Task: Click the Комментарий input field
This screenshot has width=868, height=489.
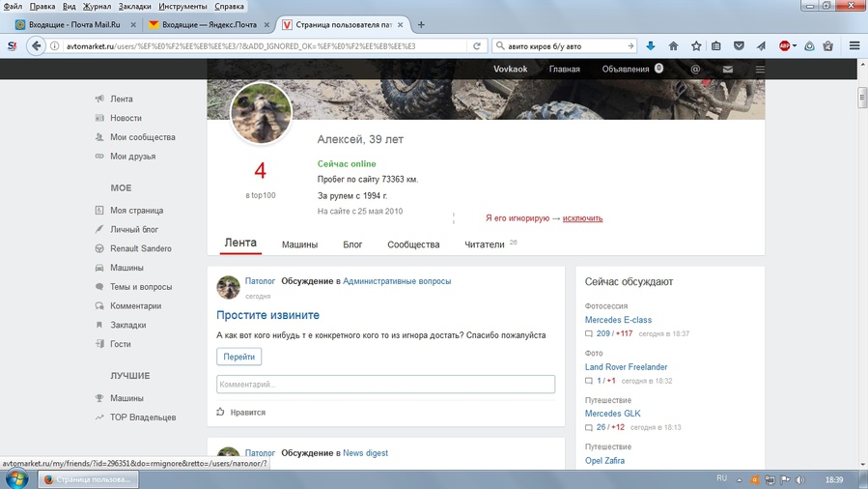Action: [385, 384]
